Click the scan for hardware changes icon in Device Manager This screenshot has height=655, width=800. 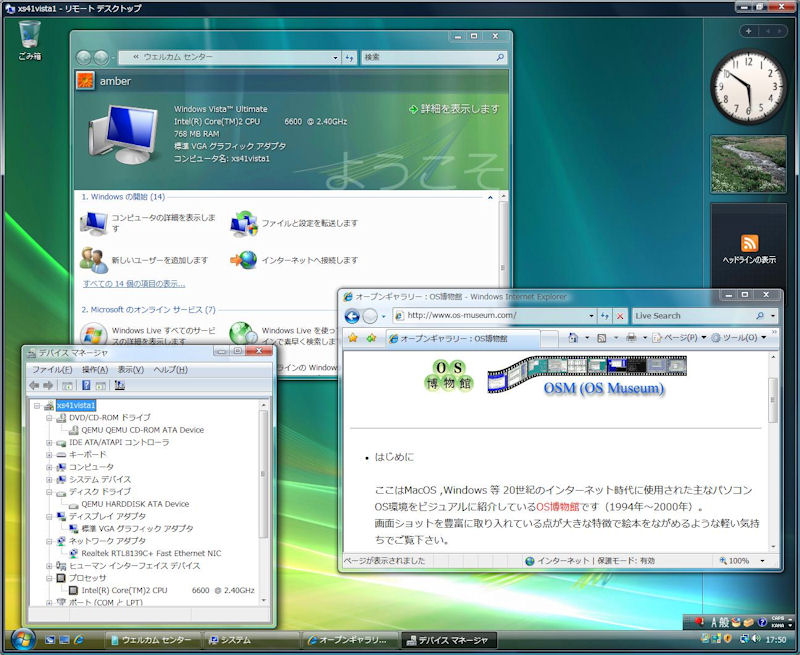(119, 386)
